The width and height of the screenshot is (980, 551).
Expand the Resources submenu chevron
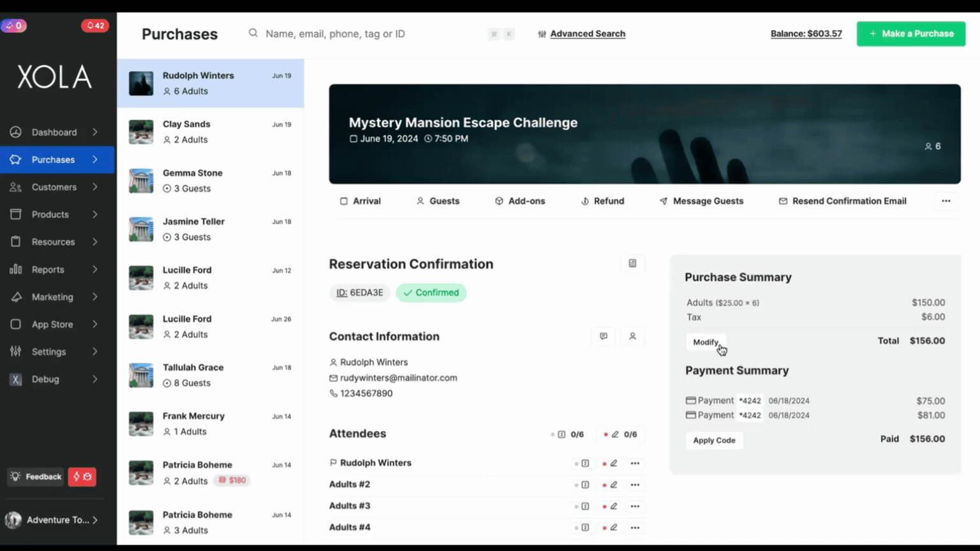click(x=95, y=242)
